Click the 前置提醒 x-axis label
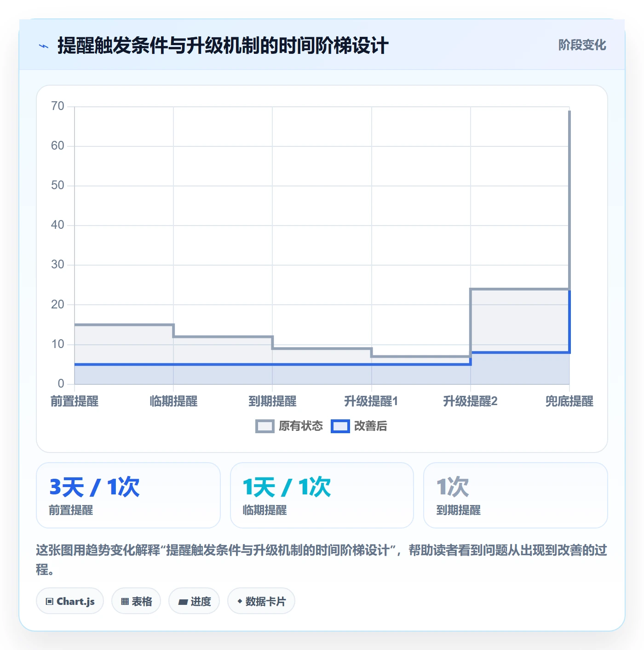This screenshot has height=650, width=644. click(75, 401)
